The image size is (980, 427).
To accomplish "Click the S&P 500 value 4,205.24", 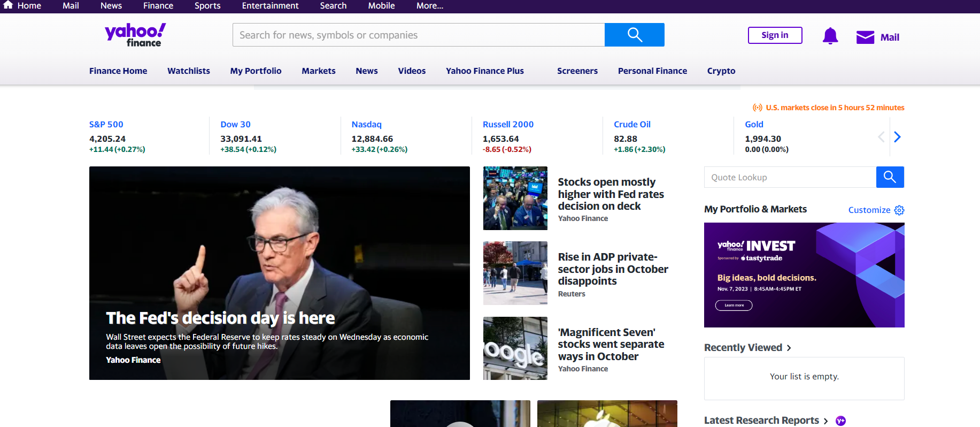I will [107, 139].
